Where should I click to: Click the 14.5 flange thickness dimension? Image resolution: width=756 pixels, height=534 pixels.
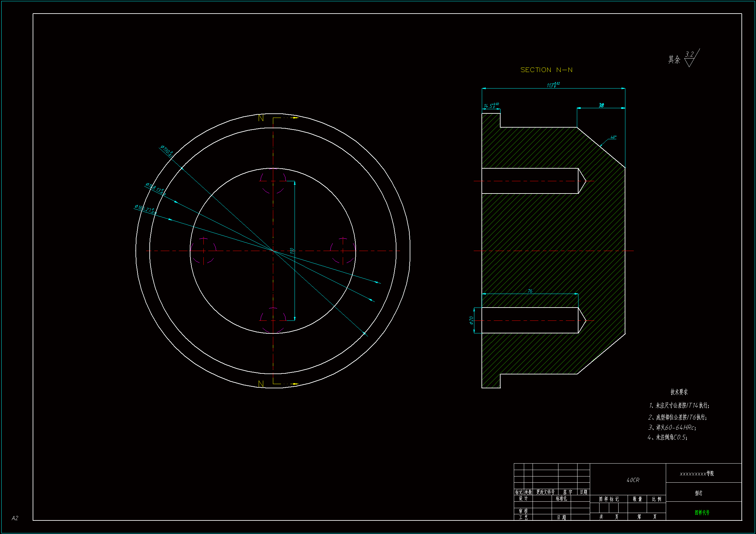click(491, 106)
